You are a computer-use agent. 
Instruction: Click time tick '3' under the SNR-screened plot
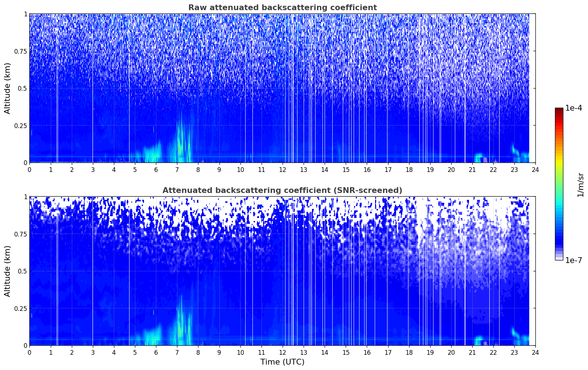92,352
